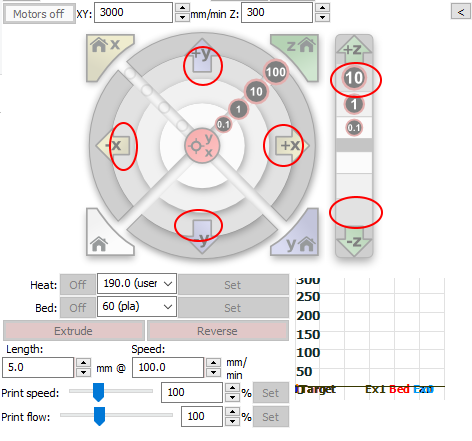Click the Print speed slider handle
Image resolution: width=472 pixels, height=441 pixels.
(x=99, y=392)
